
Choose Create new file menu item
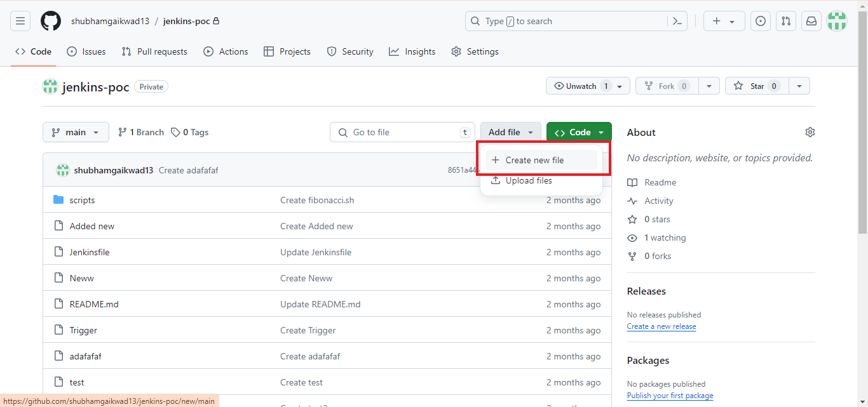[541, 160]
